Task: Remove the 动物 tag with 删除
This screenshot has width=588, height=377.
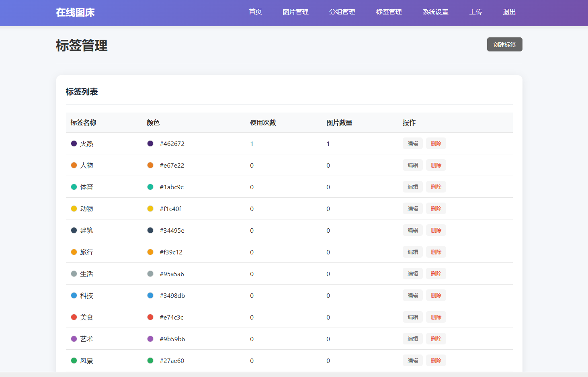Action: pyautogui.click(x=436, y=209)
